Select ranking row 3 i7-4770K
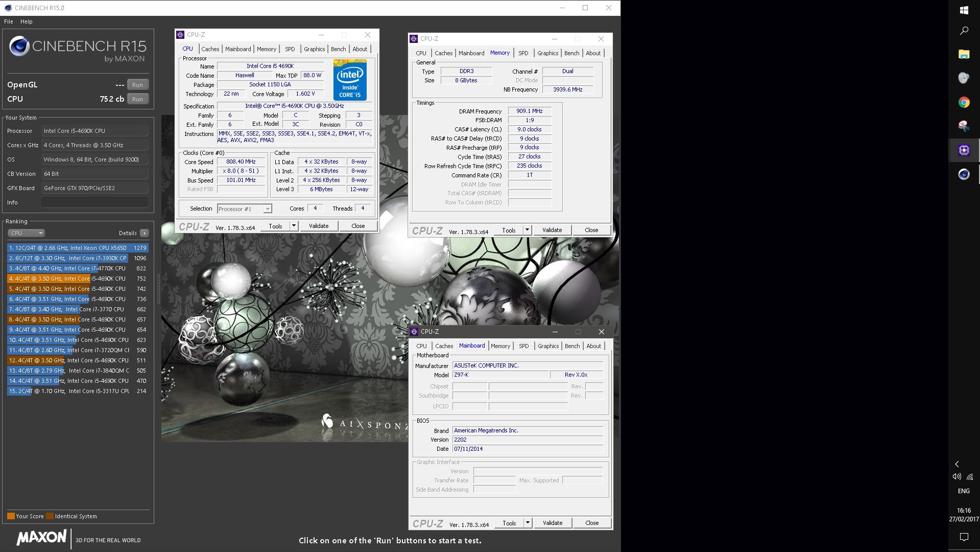The height and width of the screenshot is (552, 980). (x=78, y=268)
